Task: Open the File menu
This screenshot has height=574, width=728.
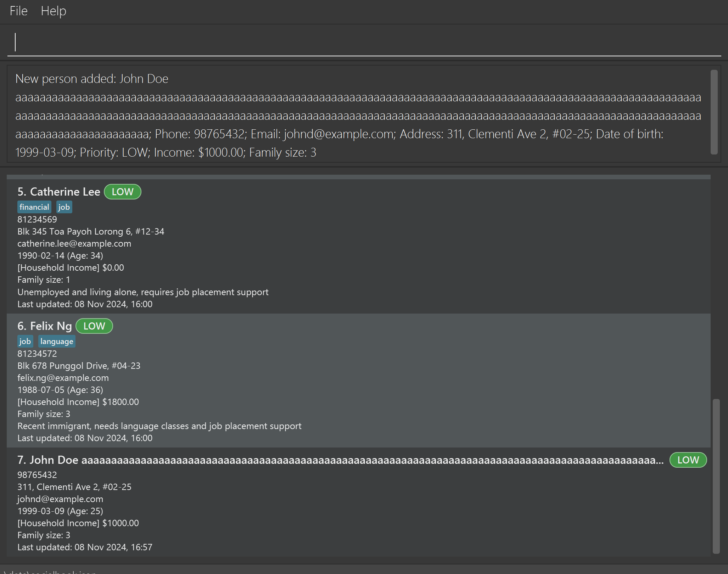Action: coord(18,11)
